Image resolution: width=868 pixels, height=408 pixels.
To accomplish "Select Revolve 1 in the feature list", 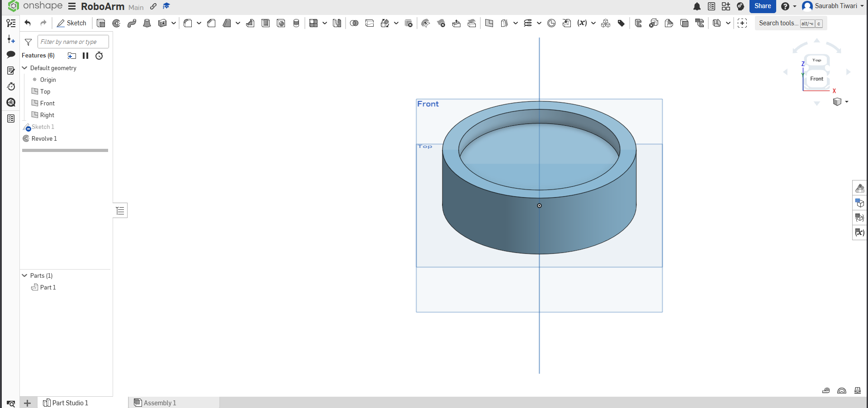I will (44, 138).
